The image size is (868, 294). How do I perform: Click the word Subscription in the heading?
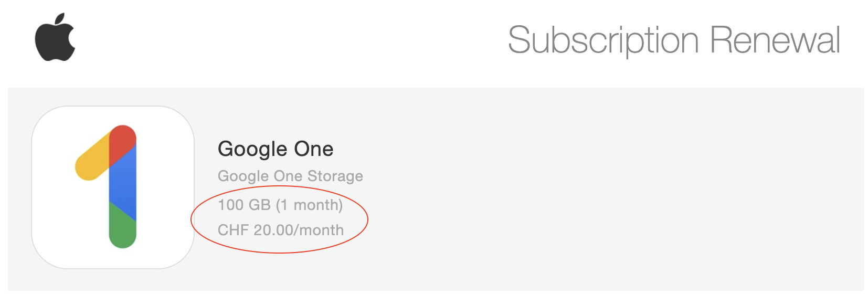pos(604,40)
